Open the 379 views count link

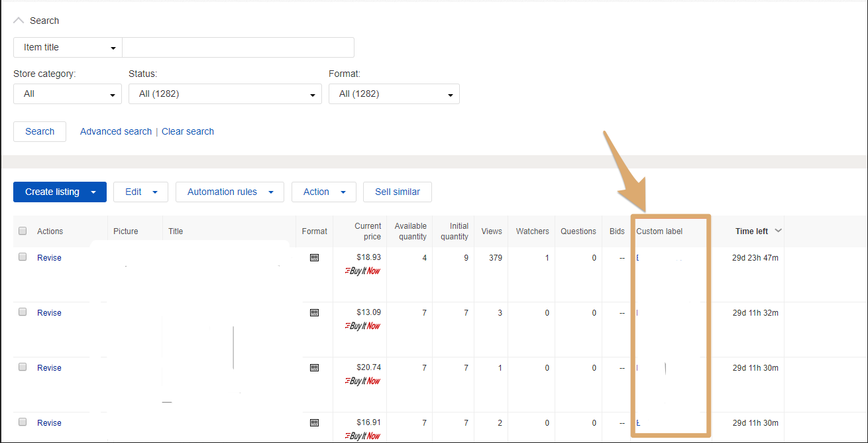coord(495,258)
